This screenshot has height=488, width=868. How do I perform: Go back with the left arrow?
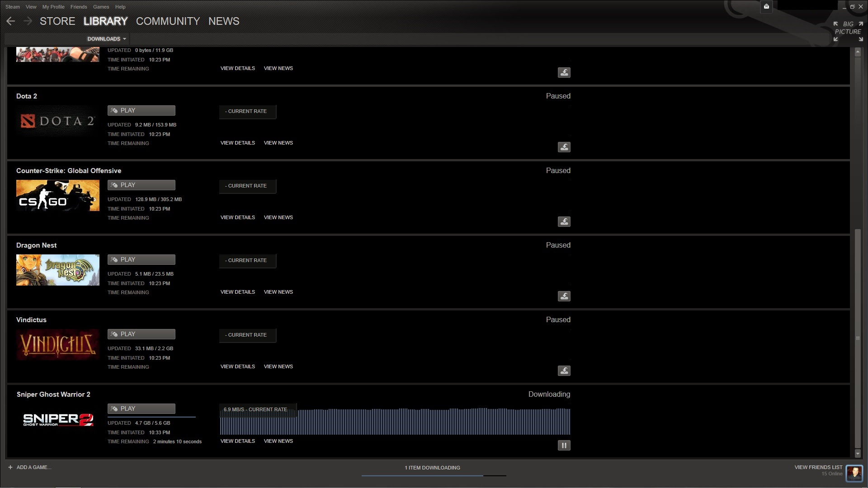(x=11, y=21)
